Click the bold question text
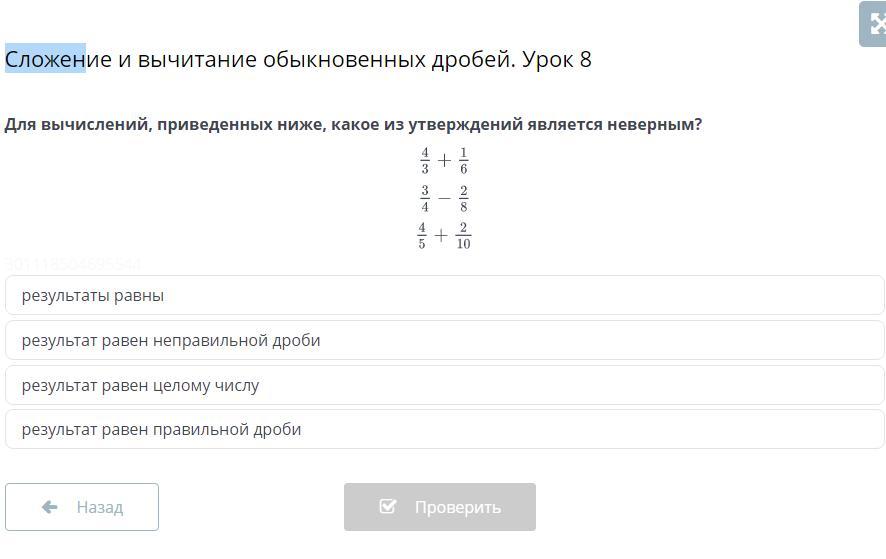886x559 pixels. (x=353, y=125)
